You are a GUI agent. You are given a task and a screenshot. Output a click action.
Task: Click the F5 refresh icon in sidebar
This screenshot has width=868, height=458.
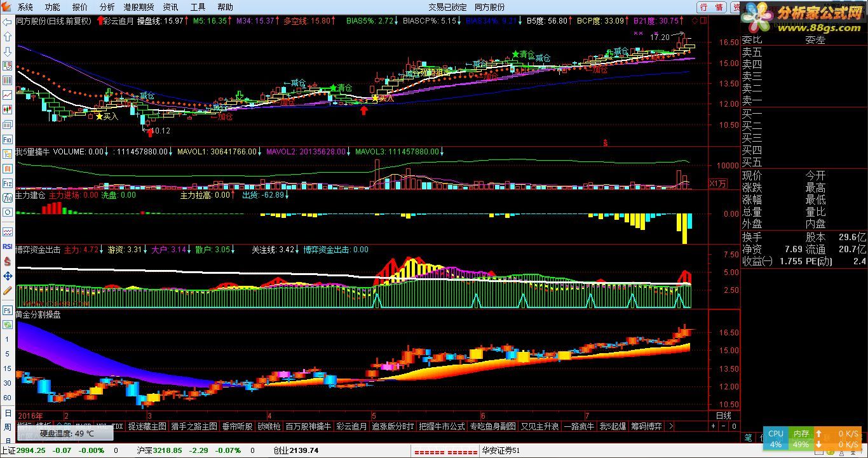(x=8, y=311)
